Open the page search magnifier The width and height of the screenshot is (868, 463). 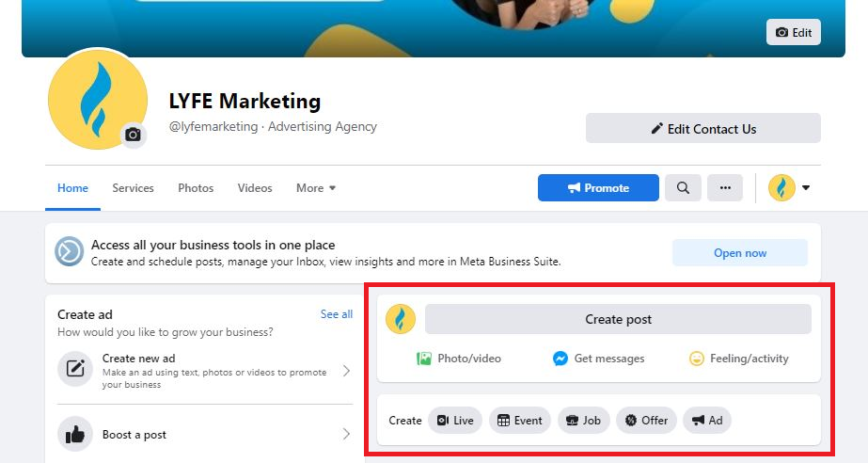coord(683,188)
